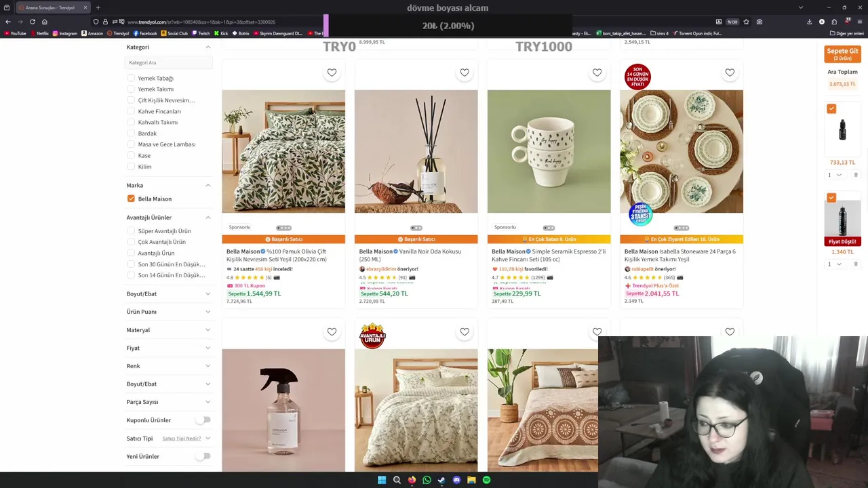Open Instagram bookmark
The height and width of the screenshot is (488, 868).
65,33
